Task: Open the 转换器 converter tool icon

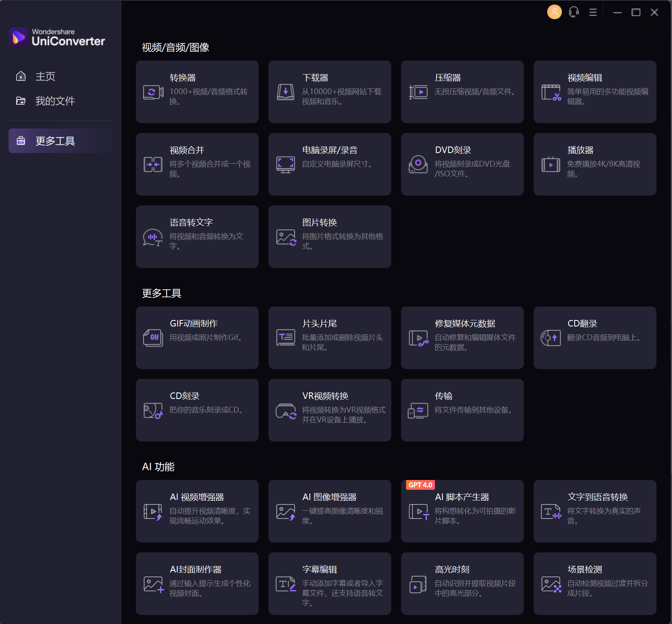Action: (x=153, y=92)
